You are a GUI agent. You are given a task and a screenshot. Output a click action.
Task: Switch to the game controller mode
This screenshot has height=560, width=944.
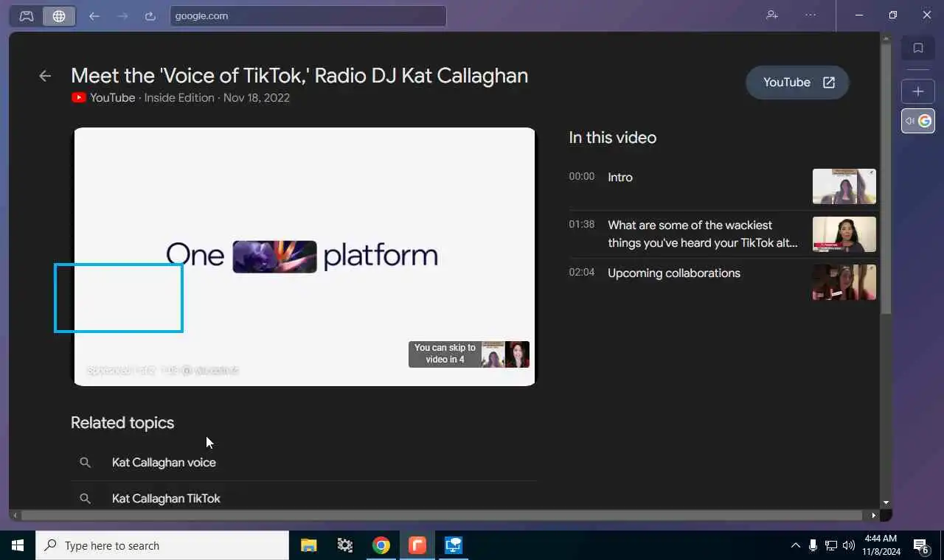point(27,15)
